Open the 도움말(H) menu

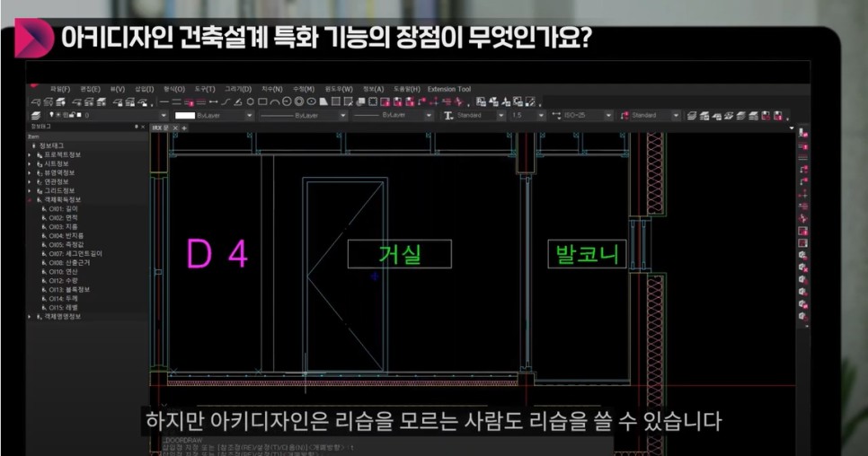click(x=407, y=89)
